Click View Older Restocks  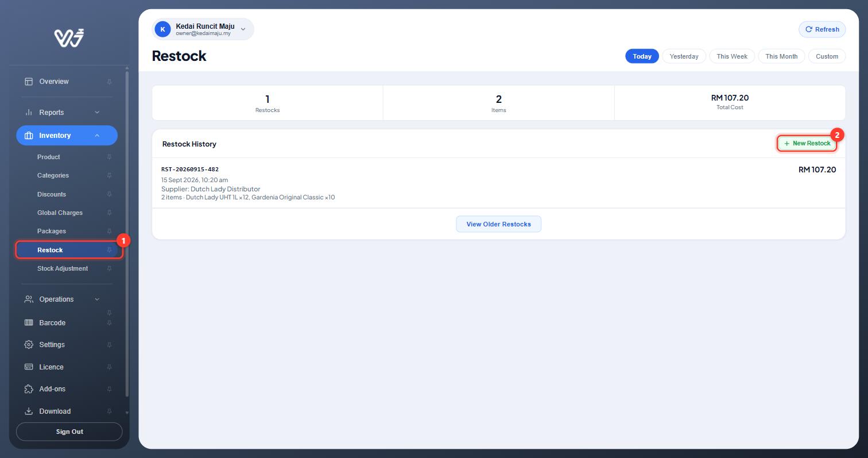pos(498,224)
